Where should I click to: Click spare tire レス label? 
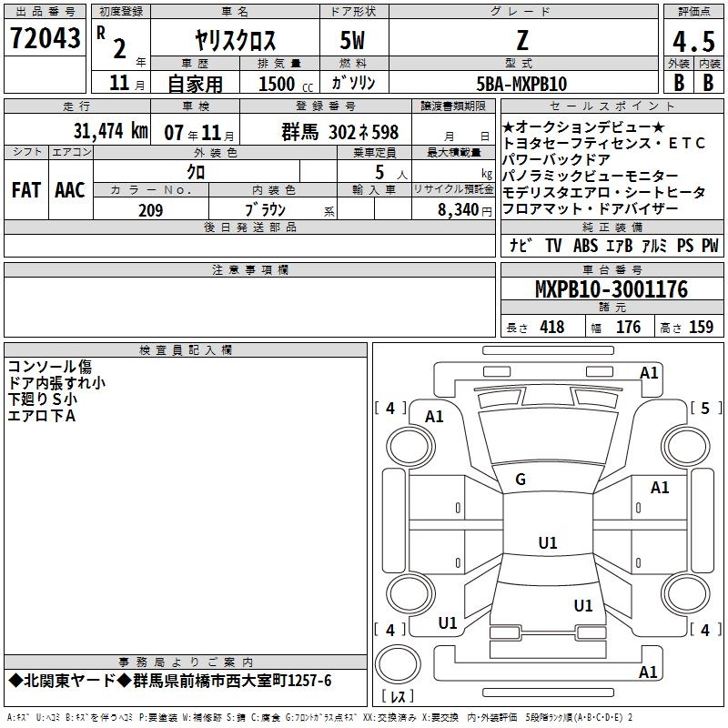398,696
